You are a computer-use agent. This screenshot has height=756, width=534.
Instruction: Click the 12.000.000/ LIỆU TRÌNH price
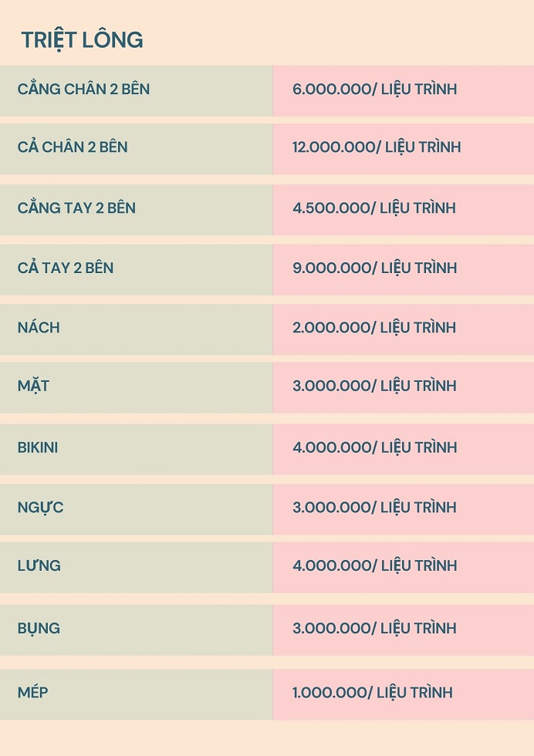tap(376, 147)
